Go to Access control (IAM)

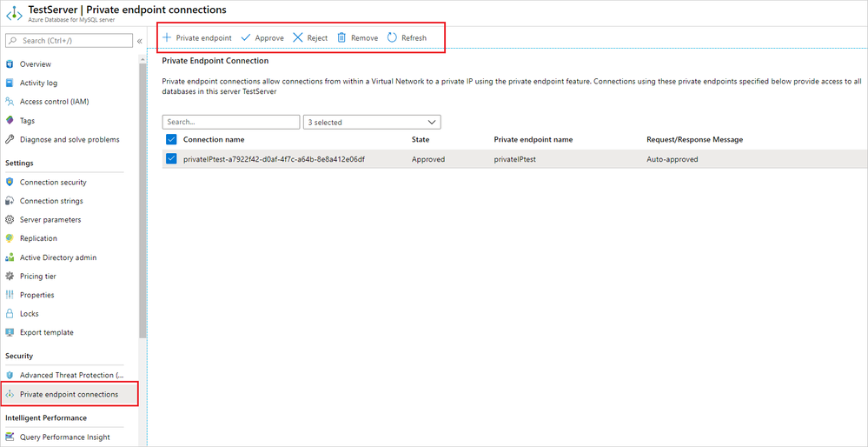(54, 102)
